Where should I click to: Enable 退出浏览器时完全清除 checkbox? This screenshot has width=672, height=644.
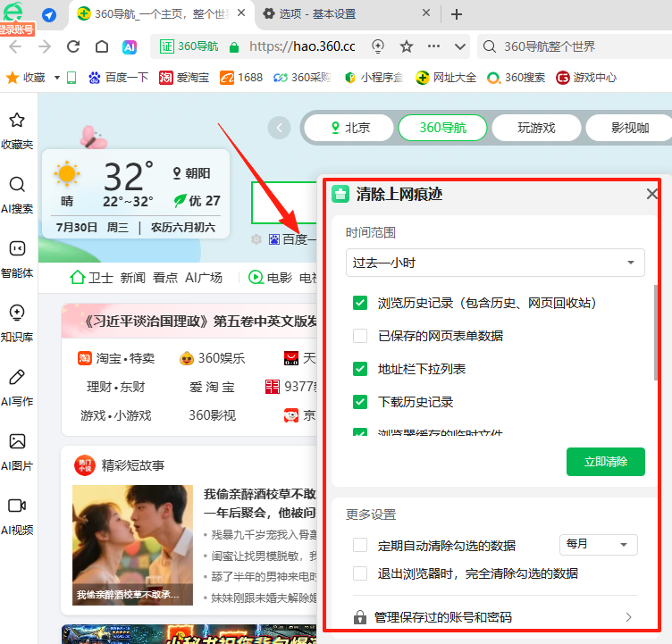360,573
